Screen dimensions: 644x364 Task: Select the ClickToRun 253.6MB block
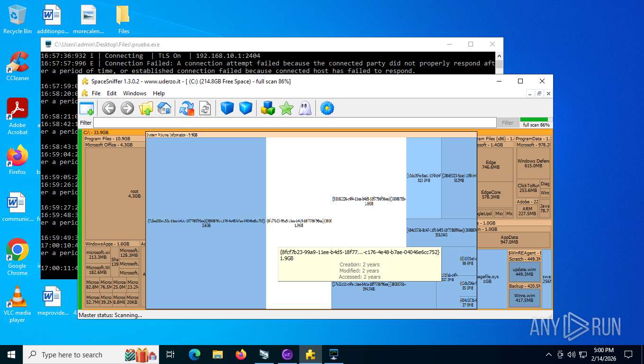(x=528, y=188)
